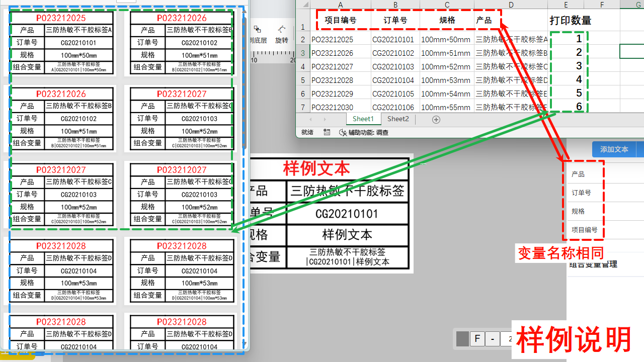
Task: Open accessibility check 辅助功能: 调查
Action: [x=364, y=132]
